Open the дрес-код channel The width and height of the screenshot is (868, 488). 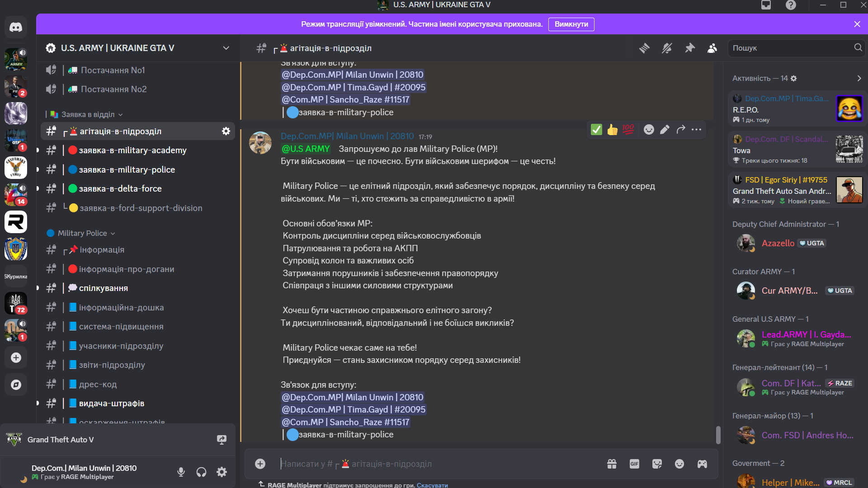[x=138, y=384]
